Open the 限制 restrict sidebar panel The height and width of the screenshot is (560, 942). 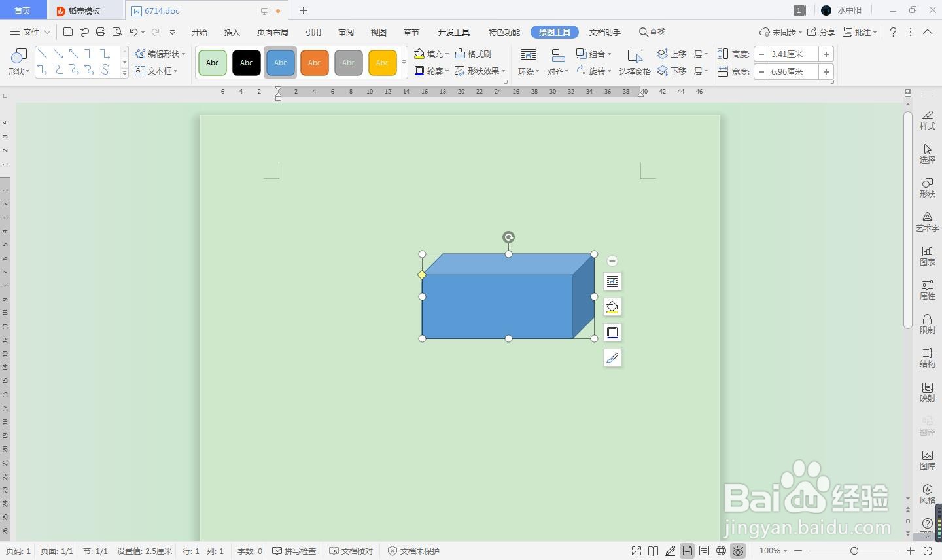[928, 324]
